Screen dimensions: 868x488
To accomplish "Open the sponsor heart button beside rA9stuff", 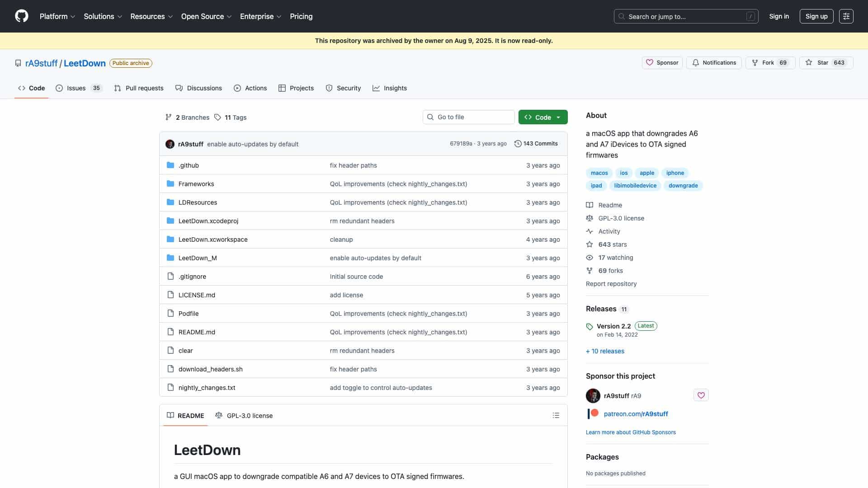I will [x=701, y=395].
